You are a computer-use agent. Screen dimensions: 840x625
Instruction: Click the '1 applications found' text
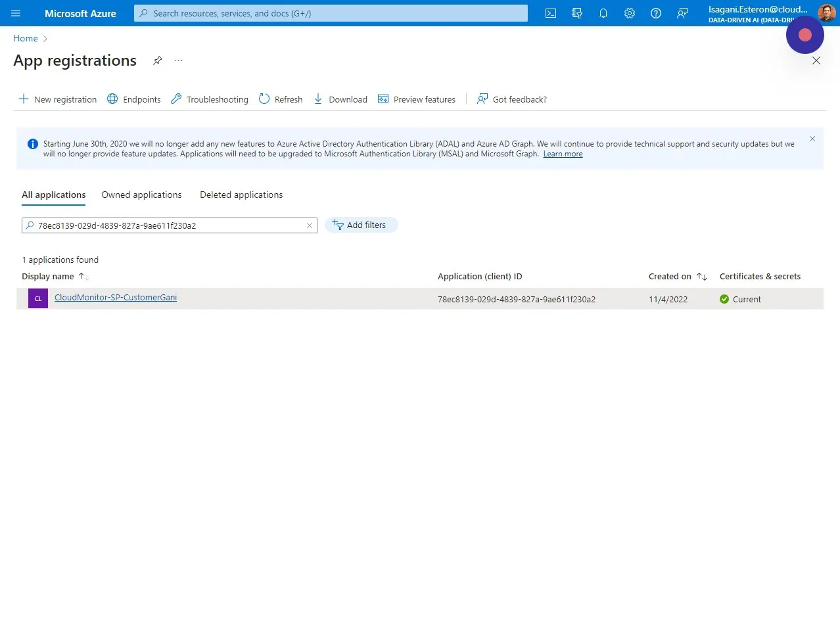(x=60, y=260)
